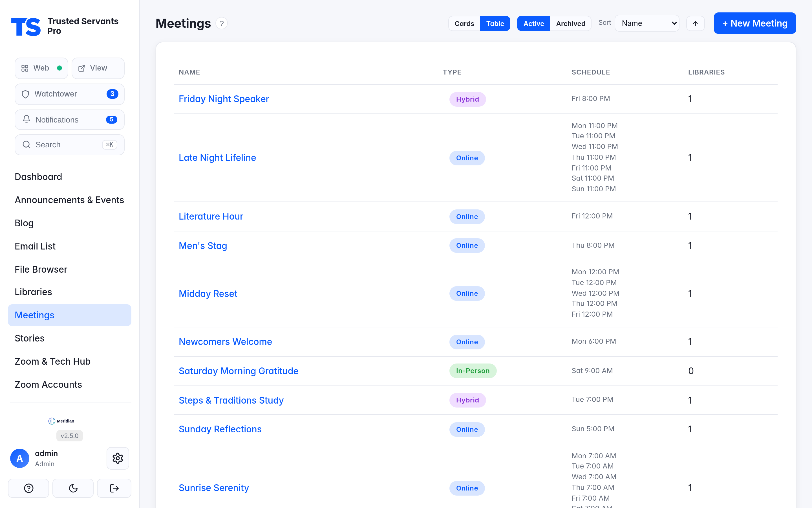Click the TYPE column header
This screenshot has width=812, height=508.
pos(452,72)
